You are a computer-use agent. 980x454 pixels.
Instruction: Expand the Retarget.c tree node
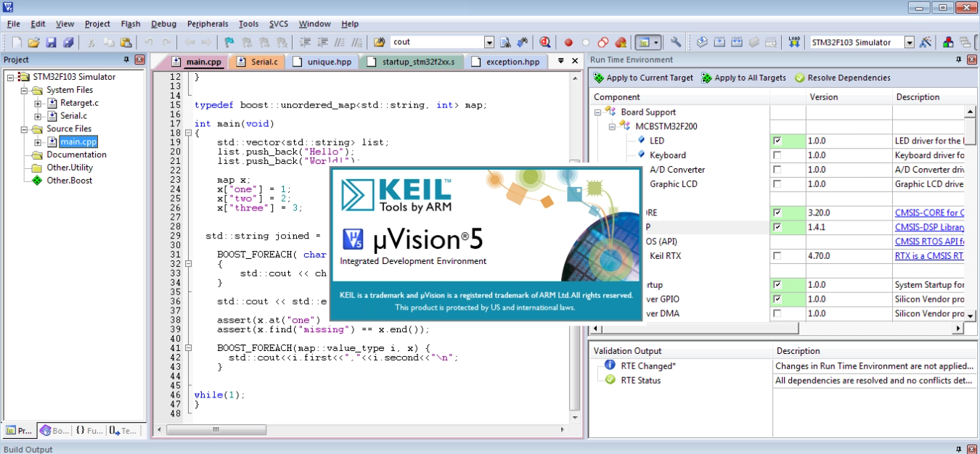coord(37,103)
